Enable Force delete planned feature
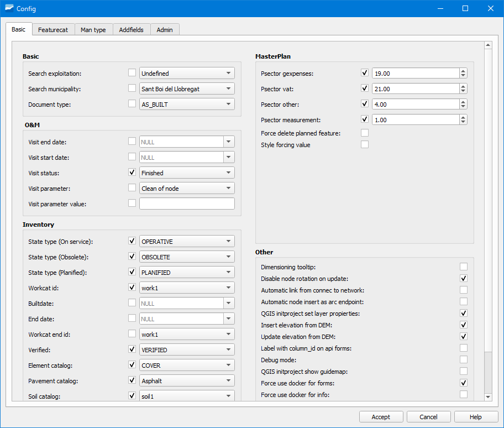This screenshot has height=428, width=504. [365, 133]
